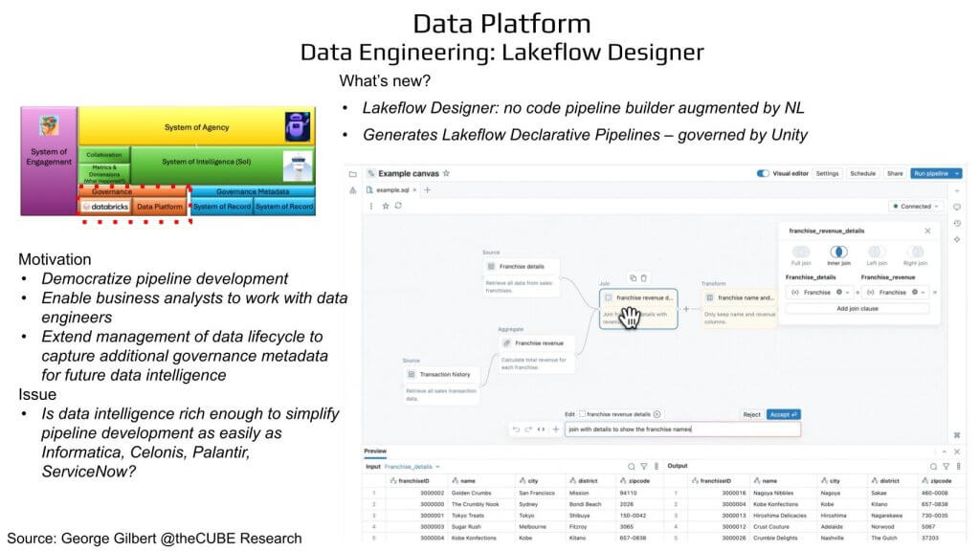The image size is (980, 551).
Task: Open the kebab menu below example.sql tab
Action: (x=371, y=206)
